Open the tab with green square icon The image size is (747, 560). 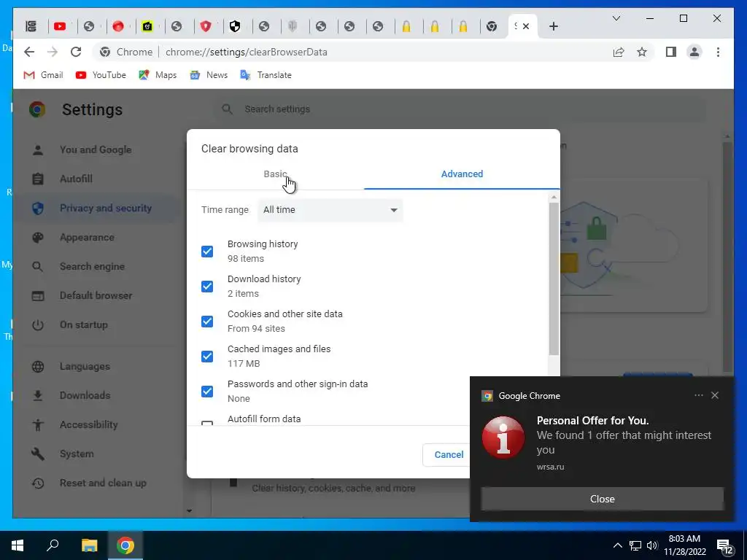147,27
